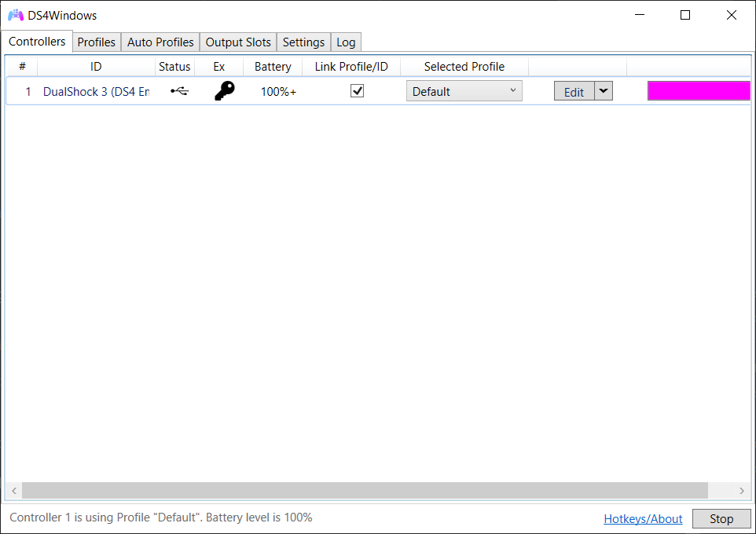Viewport: 756px width, 534px height.
Task: Open the Hotkeys/About link
Action: [643, 518]
